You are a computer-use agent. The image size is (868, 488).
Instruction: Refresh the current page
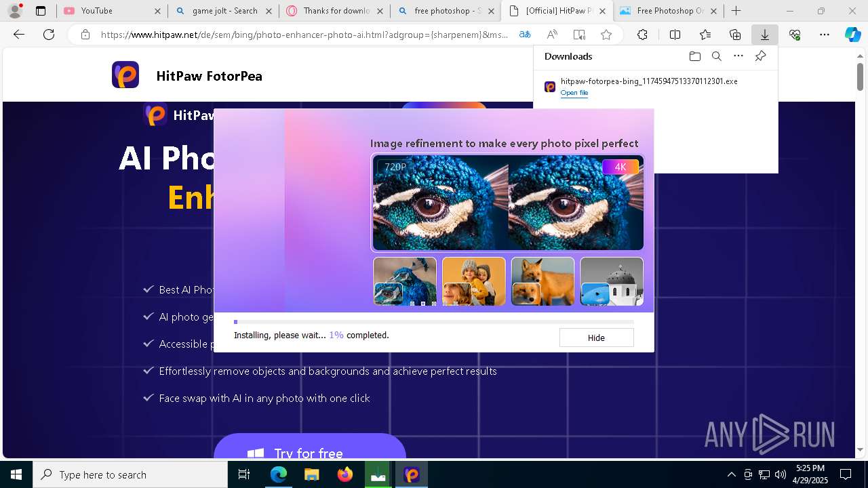49,35
